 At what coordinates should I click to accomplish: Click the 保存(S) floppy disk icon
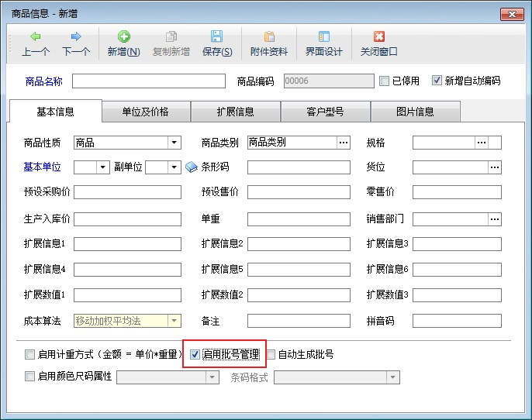click(217, 36)
